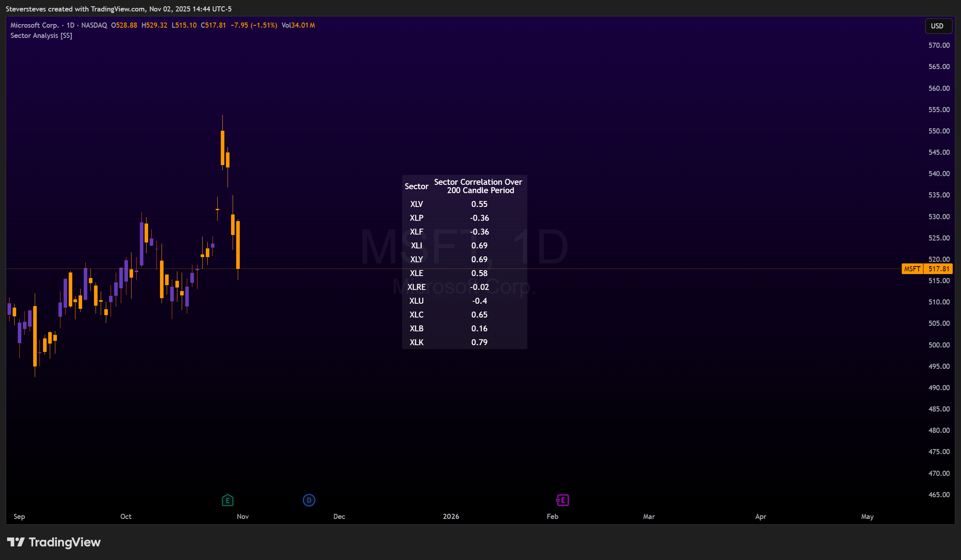Click the H529.32 high price value
Viewport: 961px width, 560px height.
click(x=154, y=25)
